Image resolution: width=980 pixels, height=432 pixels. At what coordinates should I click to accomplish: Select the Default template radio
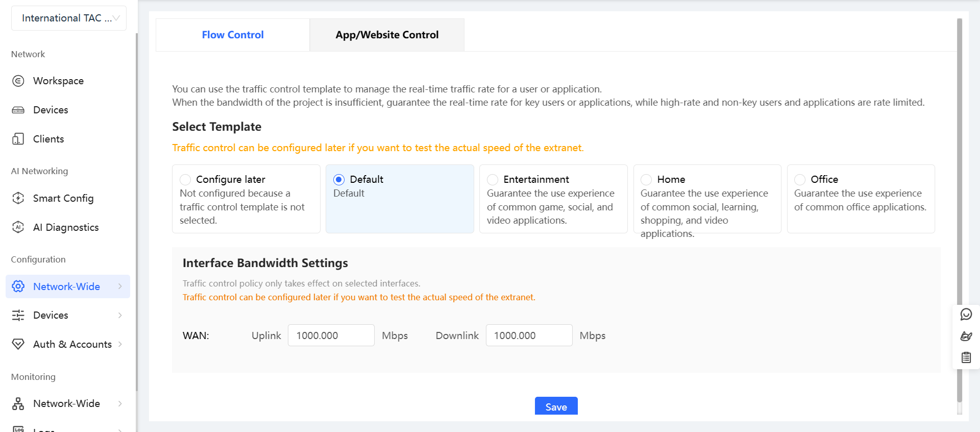[x=339, y=180]
